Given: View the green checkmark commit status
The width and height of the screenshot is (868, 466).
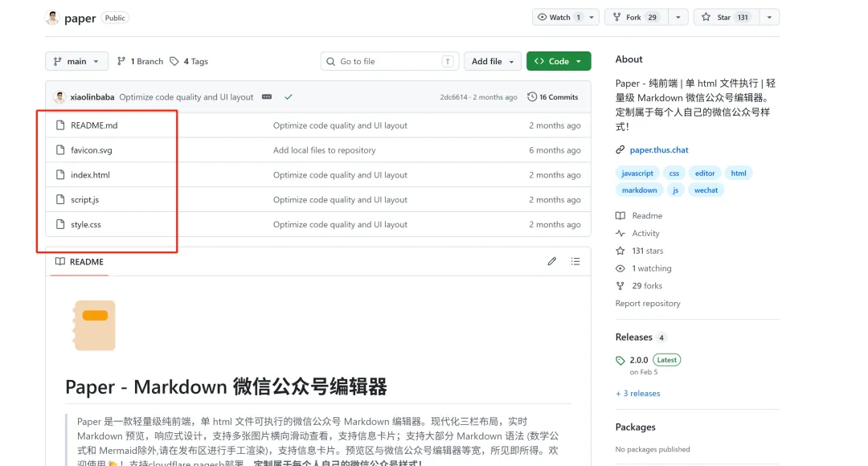Looking at the screenshot, I should click(289, 97).
